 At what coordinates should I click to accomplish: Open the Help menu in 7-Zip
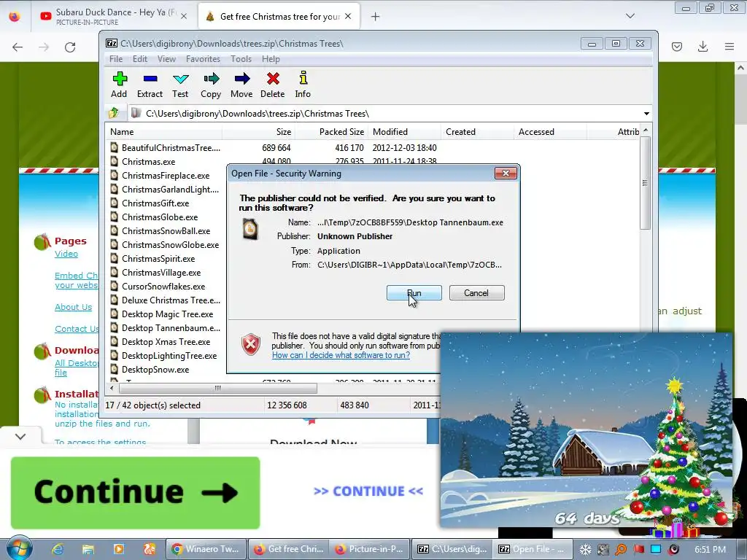(x=271, y=59)
